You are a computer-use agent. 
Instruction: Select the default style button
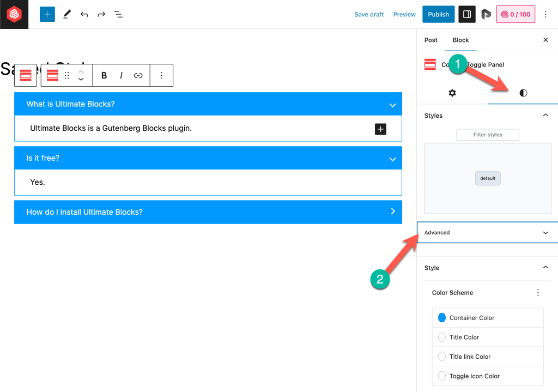pyautogui.click(x=488, y=178)
